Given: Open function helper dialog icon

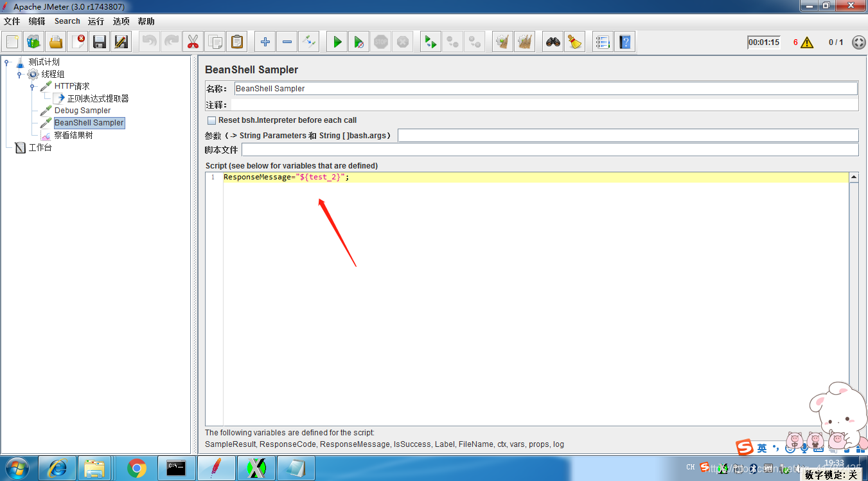Looking at the screenshot, I should (602, 42).
